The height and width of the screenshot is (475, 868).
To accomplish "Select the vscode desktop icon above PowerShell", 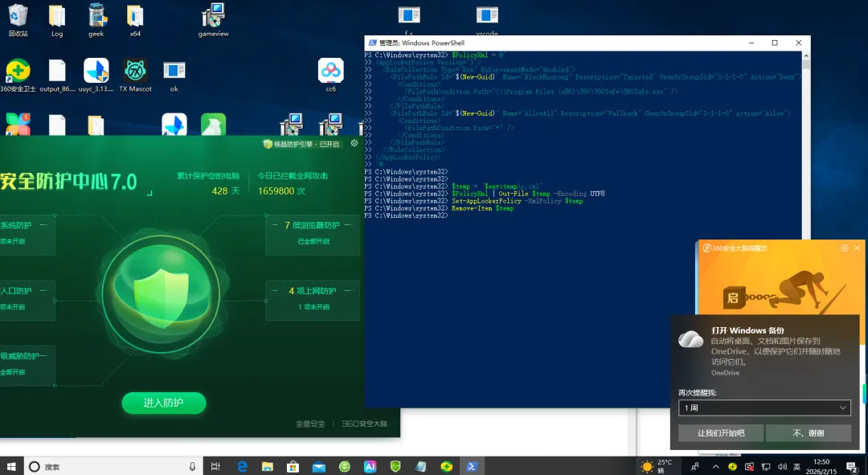I will pos(487,20).
